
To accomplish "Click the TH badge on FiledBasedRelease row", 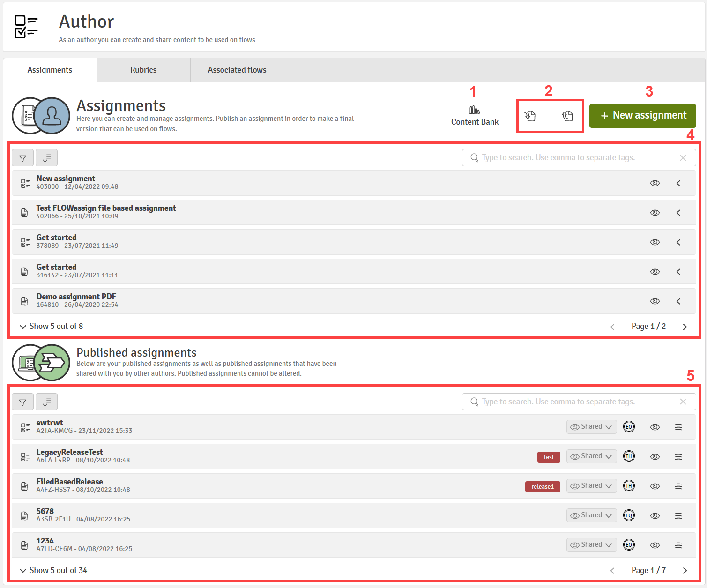I will 629,486.
